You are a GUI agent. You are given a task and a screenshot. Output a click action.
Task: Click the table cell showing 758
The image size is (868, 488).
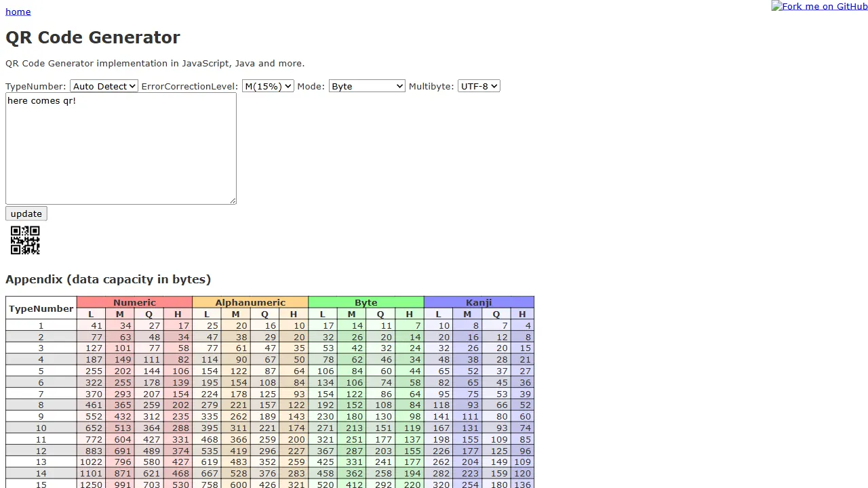(x=207, y=485)
